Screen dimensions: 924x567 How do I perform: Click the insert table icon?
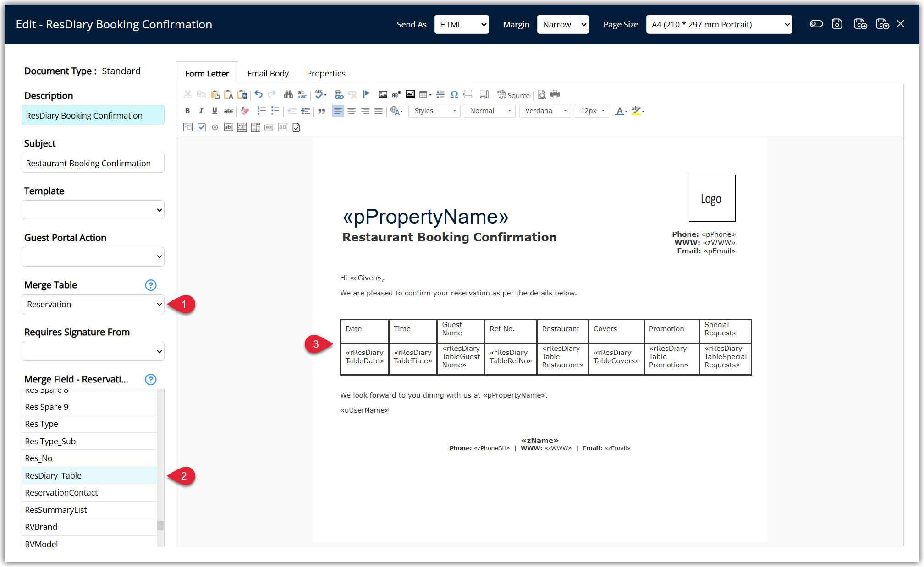click(x=425, y=94)
